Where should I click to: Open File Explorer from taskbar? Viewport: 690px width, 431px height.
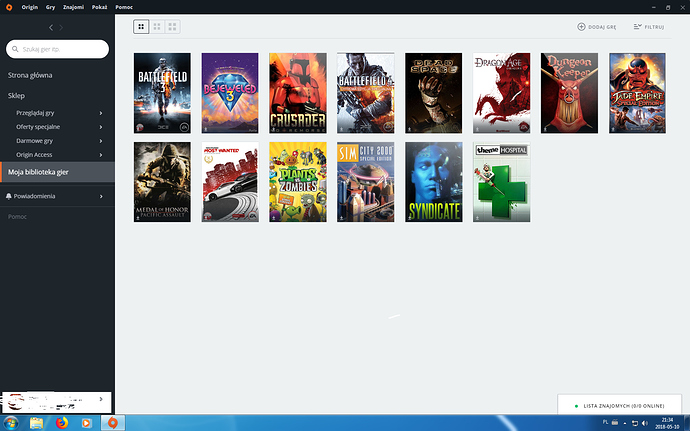click(37, 424)
